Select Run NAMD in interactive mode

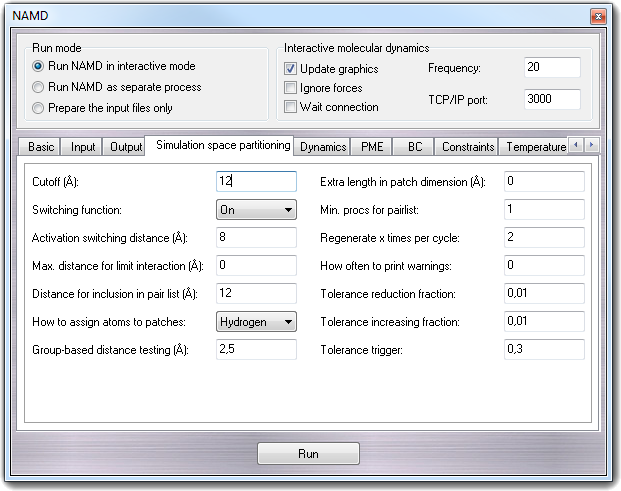coord(39,66)
